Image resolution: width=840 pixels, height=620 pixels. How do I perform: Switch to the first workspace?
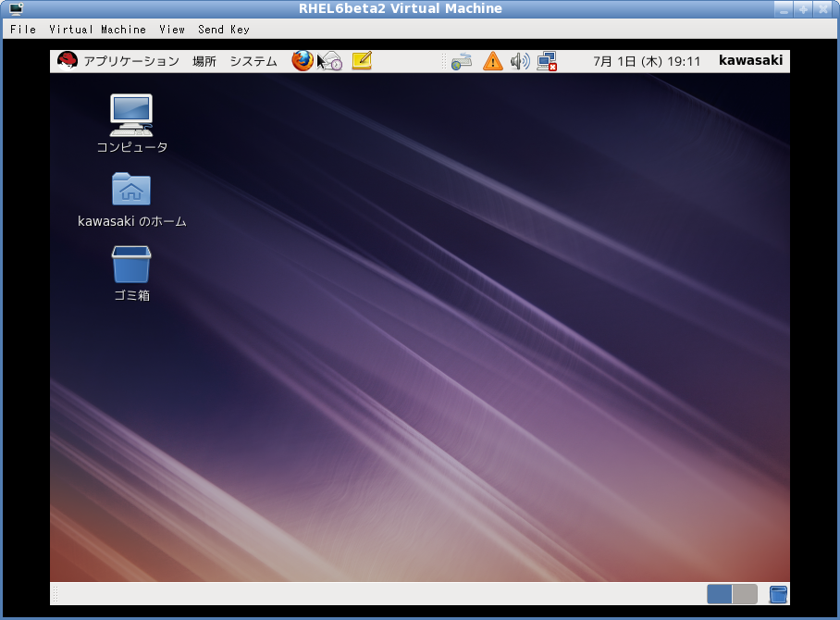[x=720, y=594]
